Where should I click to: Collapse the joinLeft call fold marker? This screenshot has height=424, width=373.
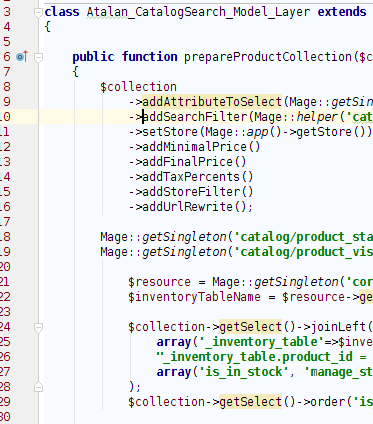point(38,328)
